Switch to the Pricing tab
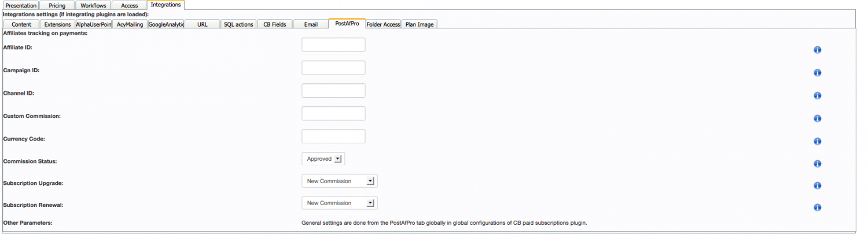 57,5
